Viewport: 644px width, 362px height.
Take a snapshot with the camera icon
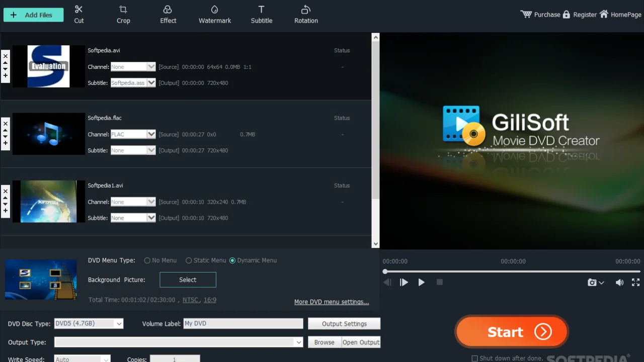click(x=592, y=283)
